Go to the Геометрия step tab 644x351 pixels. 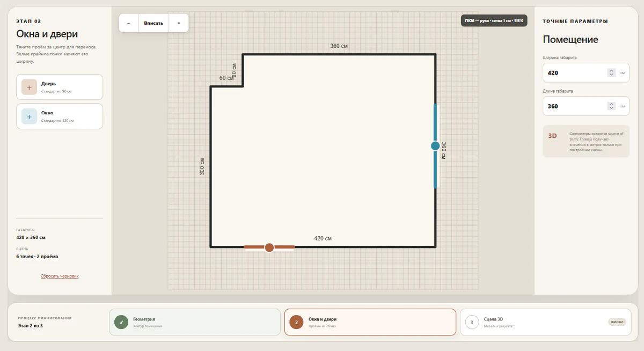point(195,322)
